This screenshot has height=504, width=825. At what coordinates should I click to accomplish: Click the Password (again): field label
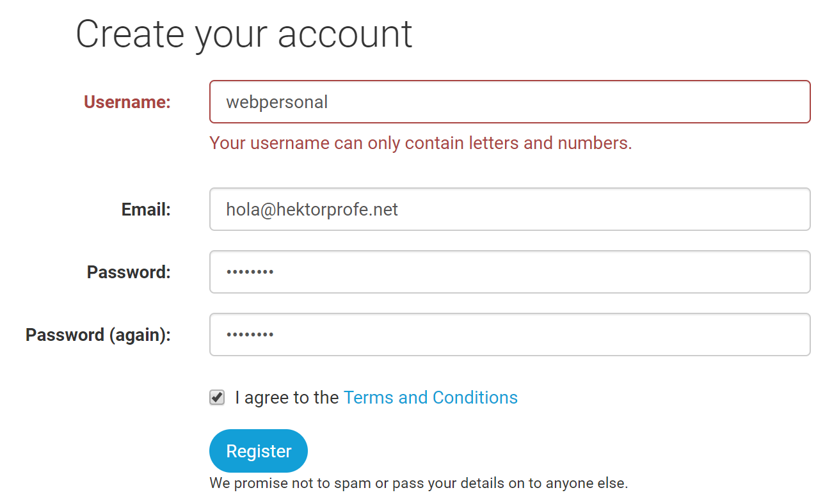tap(98, 335)
